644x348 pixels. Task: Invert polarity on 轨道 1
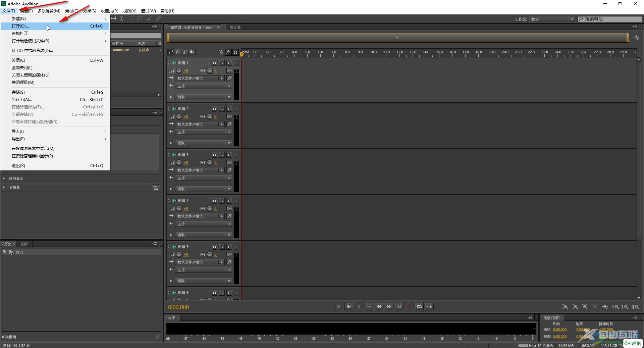[x=229, y=78]
